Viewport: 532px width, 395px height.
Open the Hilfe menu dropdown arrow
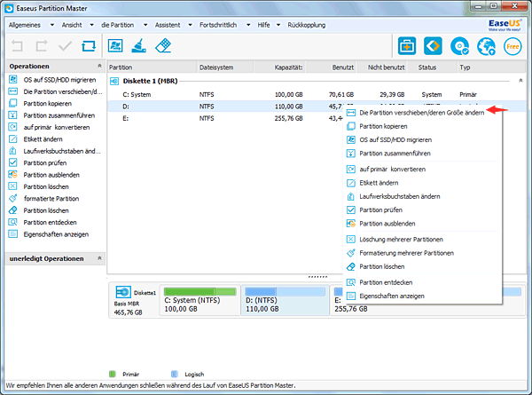(278, 25)
